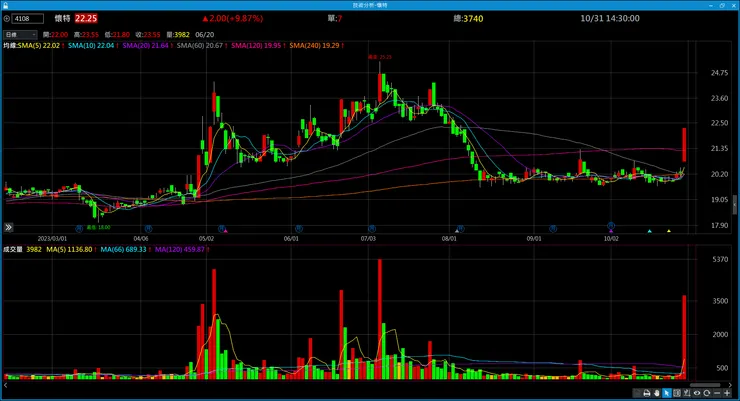Viewport: 740px width, 401px height.
Task: Click the last price 22.25 box
Action: pos(86,18)
